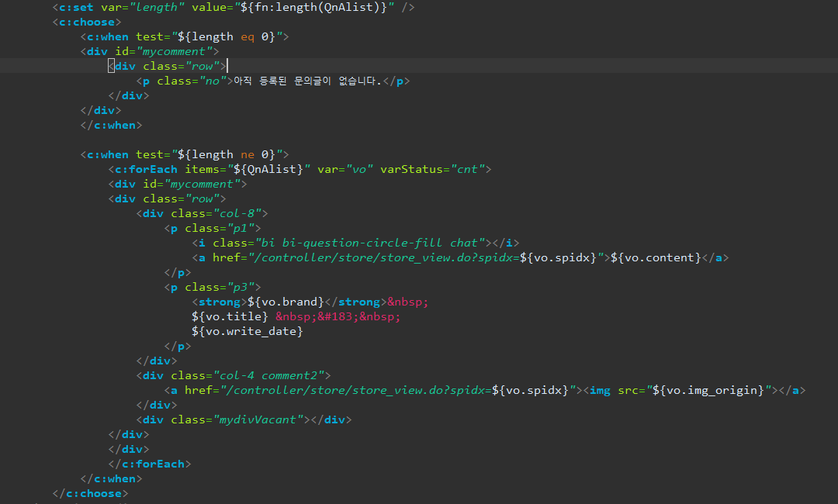The height and width of the screenshot is (504, 838).
Task: Click the ${vo.content} expression
Action: pyautogui.click(x=656, y=258)
